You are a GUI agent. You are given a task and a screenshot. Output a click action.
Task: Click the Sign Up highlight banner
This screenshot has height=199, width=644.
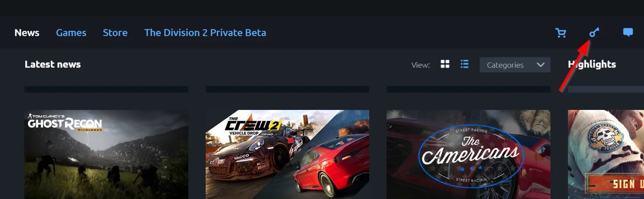pyautogui.click(x=615, y=183)
